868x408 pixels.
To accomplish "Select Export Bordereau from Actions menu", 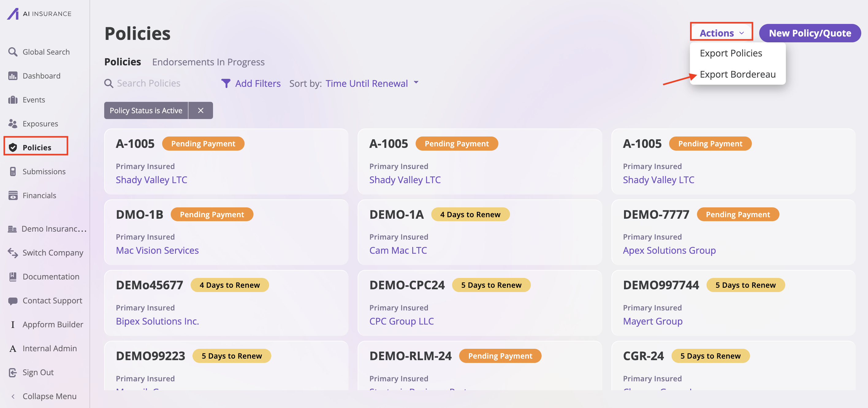I will [737, 75].
